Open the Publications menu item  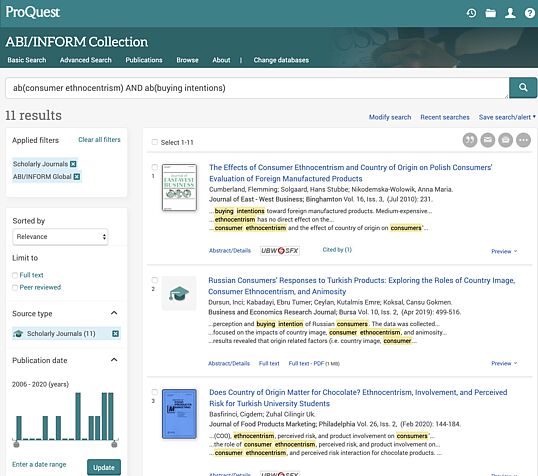click(144, 60)
